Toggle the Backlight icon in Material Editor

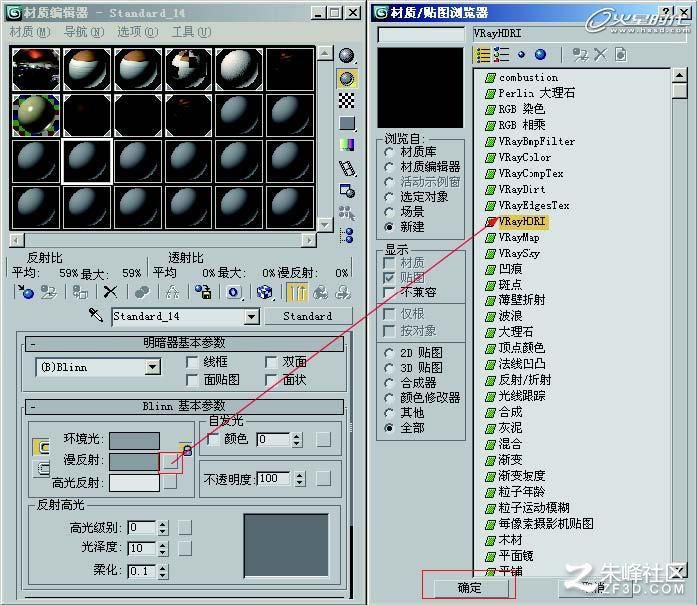346,79
